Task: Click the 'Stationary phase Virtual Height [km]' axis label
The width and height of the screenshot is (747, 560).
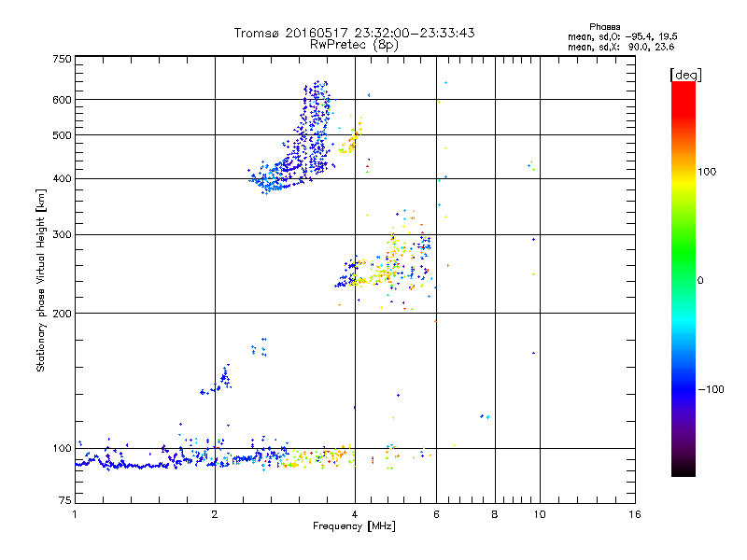Action: [40, 281]
